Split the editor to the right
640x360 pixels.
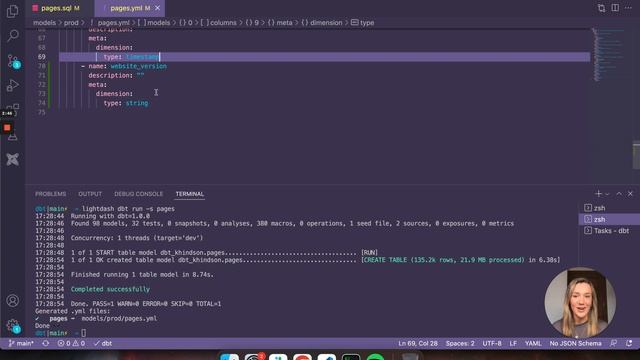point(615,8)
